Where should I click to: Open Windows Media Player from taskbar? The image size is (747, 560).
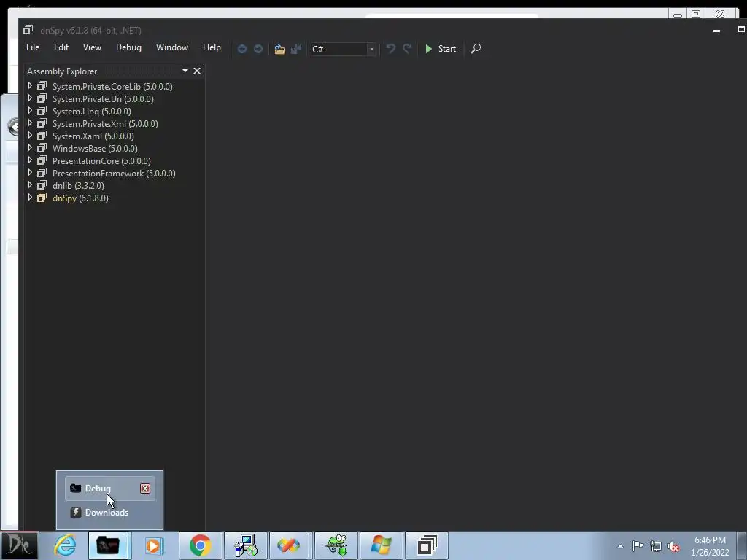click(x=153, y=545)
